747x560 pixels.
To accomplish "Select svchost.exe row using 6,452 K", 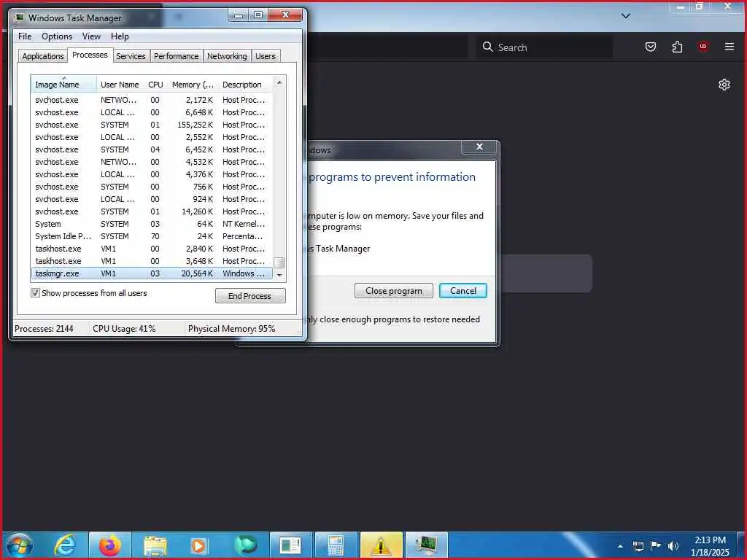I will pos(152,149).
